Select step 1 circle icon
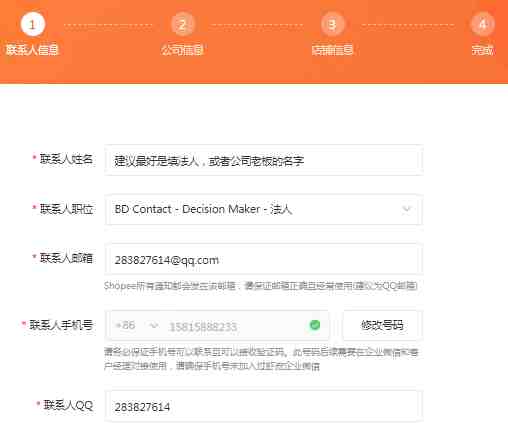508x427 pixels. (32, 24)
